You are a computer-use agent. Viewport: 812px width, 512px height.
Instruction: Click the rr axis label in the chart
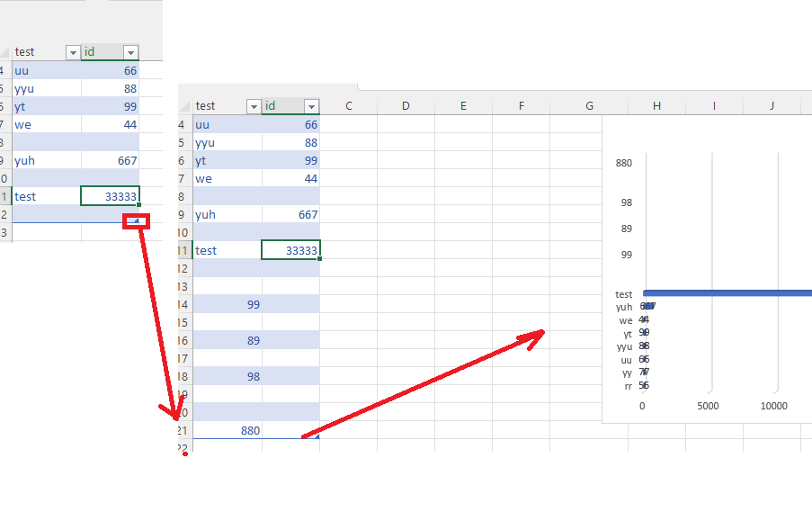629,386
